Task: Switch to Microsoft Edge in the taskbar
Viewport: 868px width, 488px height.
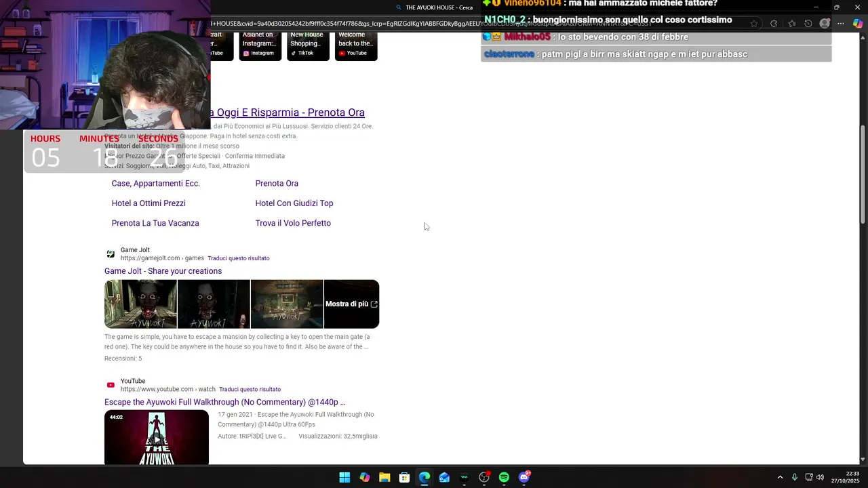Action: [x=425, y=477]
